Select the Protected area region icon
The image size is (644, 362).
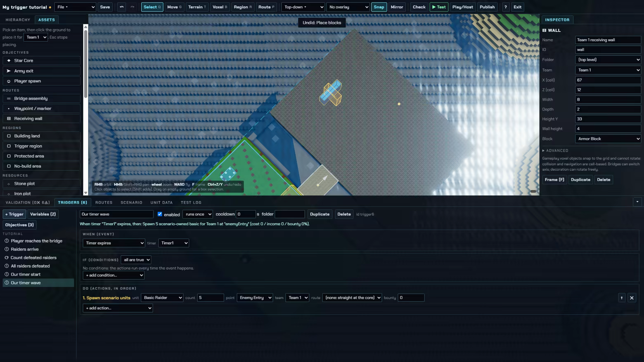[x=9, y=156]
